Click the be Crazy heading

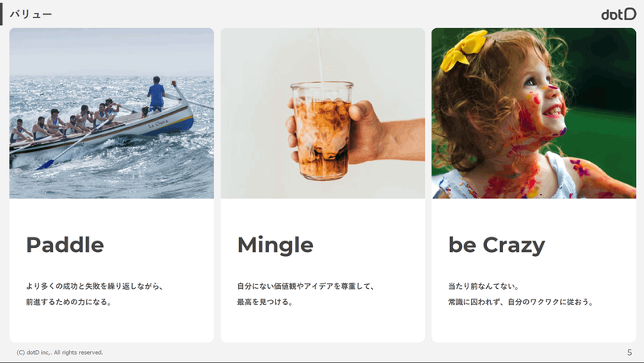point(497,245)
